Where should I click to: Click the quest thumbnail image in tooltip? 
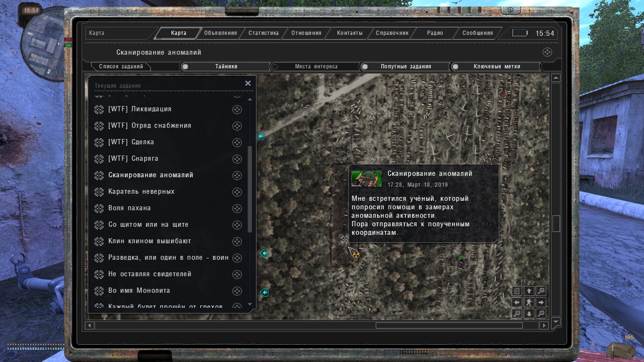366,179
